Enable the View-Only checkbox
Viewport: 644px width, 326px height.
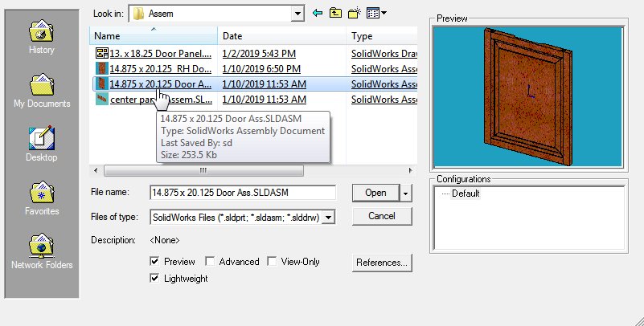coord(272,261)
